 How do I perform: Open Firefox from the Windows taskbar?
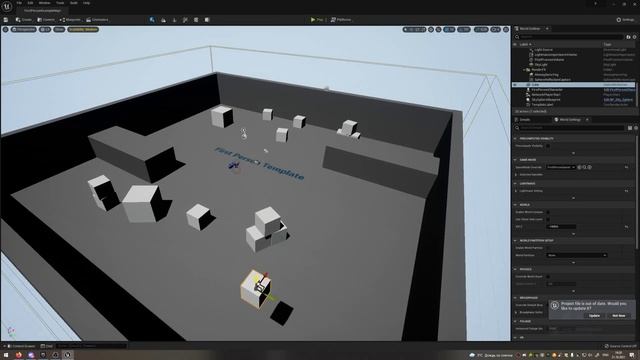[x=18, y=355]
